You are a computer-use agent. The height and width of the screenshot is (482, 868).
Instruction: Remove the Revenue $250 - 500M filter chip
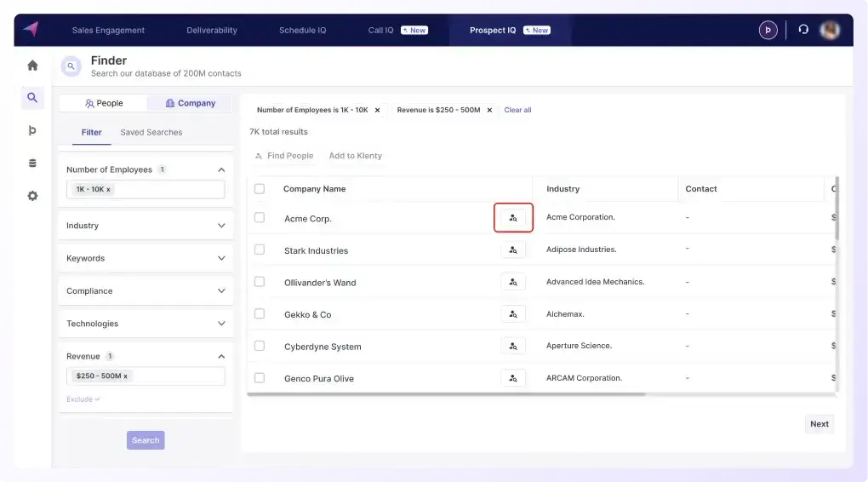[x=489, y=110]
